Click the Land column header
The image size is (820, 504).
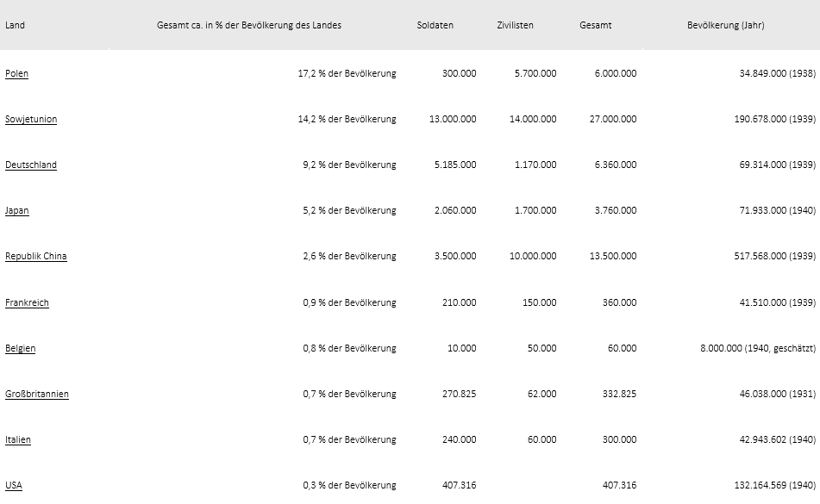coord(16,25)
